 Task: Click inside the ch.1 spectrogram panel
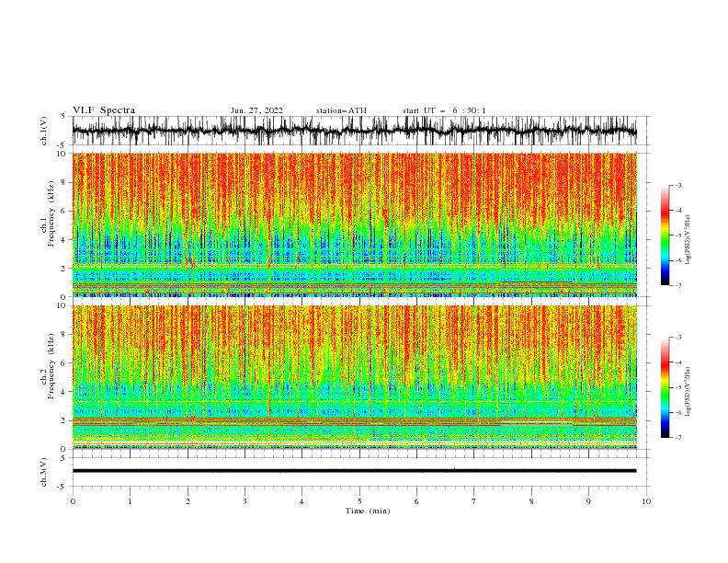click(x=354, y=224)
